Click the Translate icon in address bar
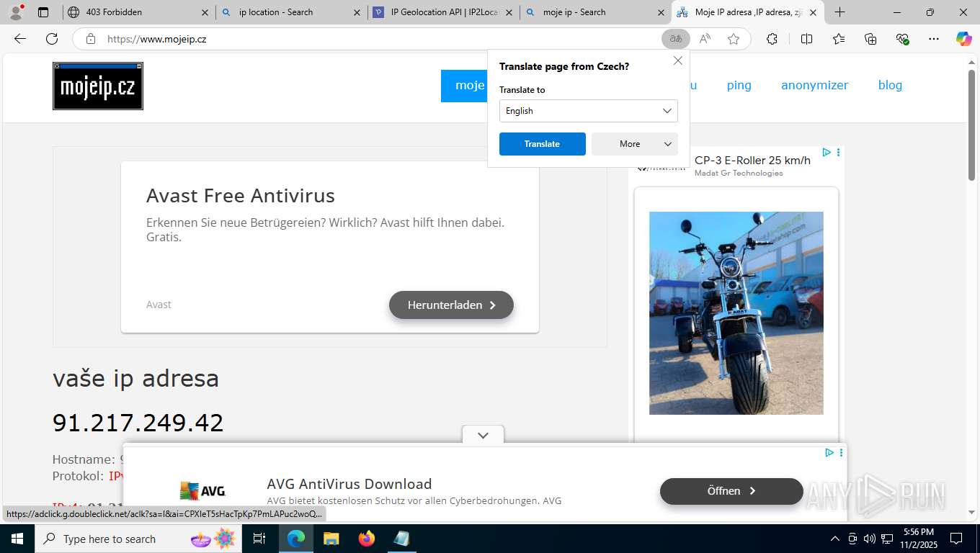 pyautogui.click(x=676, y=39)
